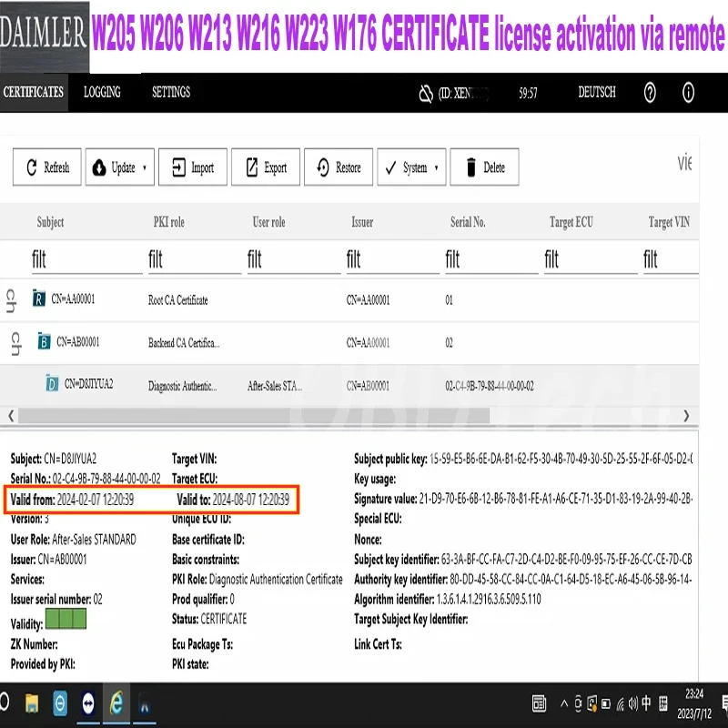Sort by the User role column header
Viewport: 728px width, 728px height.
268,222
